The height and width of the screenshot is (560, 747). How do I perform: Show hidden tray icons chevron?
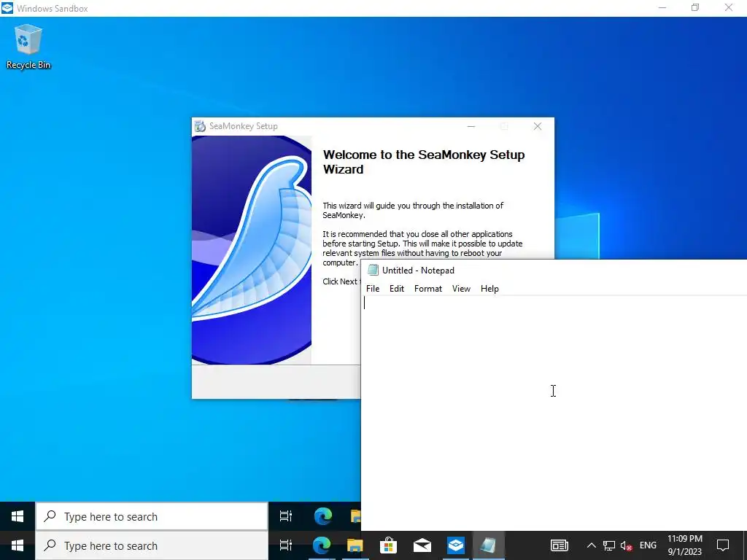click(591, 545)
